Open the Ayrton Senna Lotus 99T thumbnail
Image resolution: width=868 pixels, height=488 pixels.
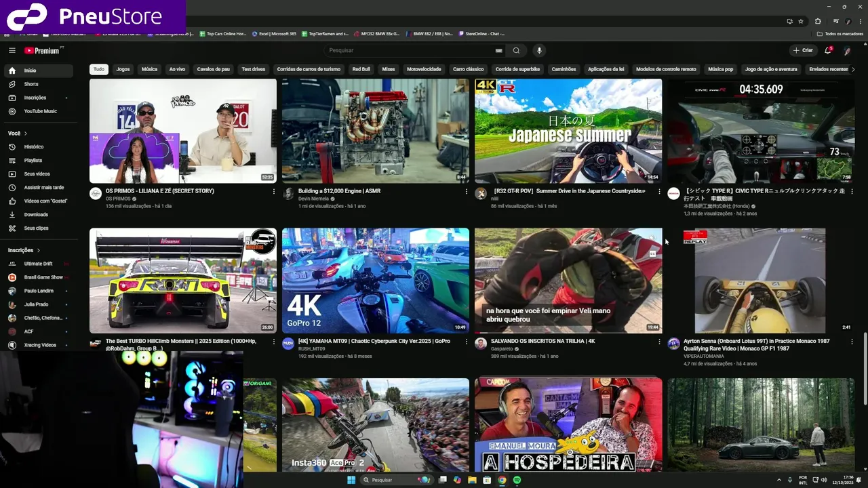click(761, 281)
